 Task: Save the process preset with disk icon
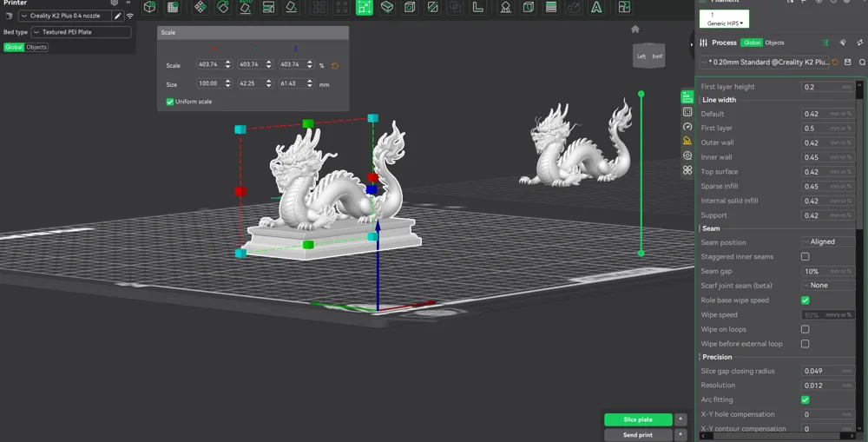click(x=847, y=62)
